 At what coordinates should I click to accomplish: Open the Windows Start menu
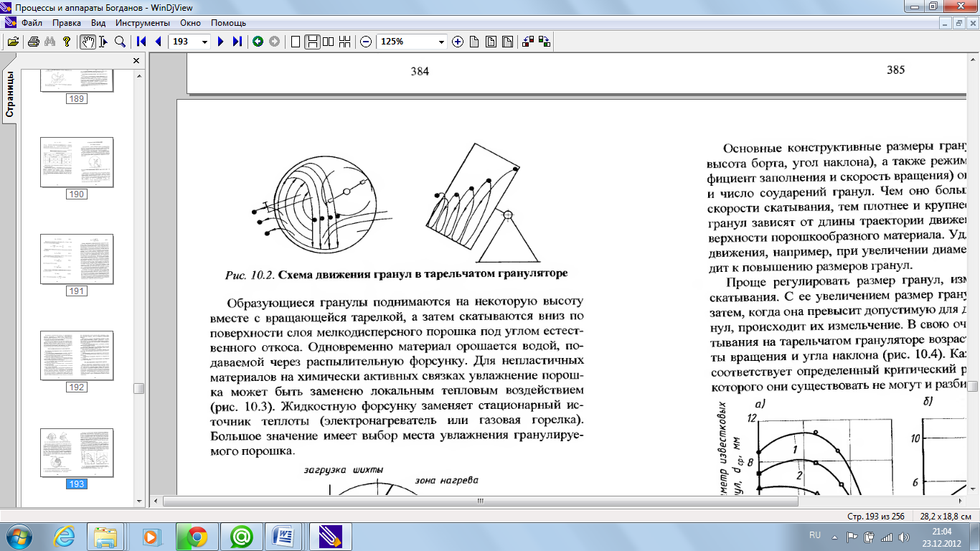[x=19, y=536]
